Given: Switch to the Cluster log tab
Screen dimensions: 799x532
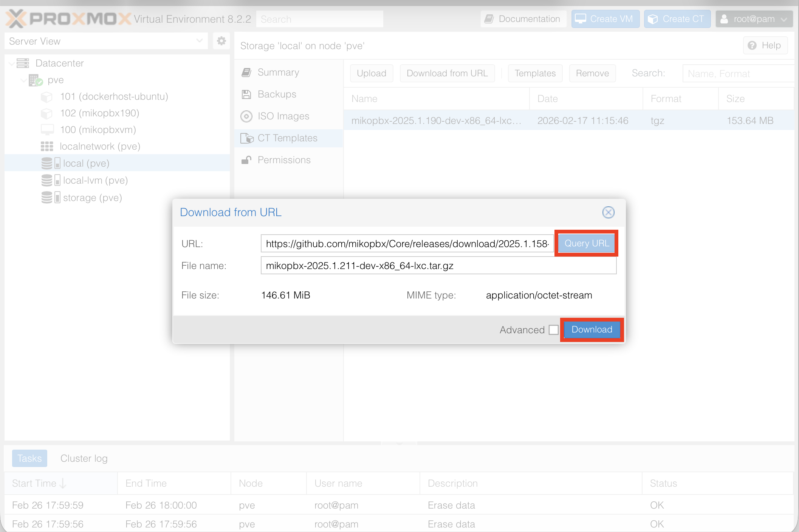Looking at the screenshot, I should coord(84,458).
